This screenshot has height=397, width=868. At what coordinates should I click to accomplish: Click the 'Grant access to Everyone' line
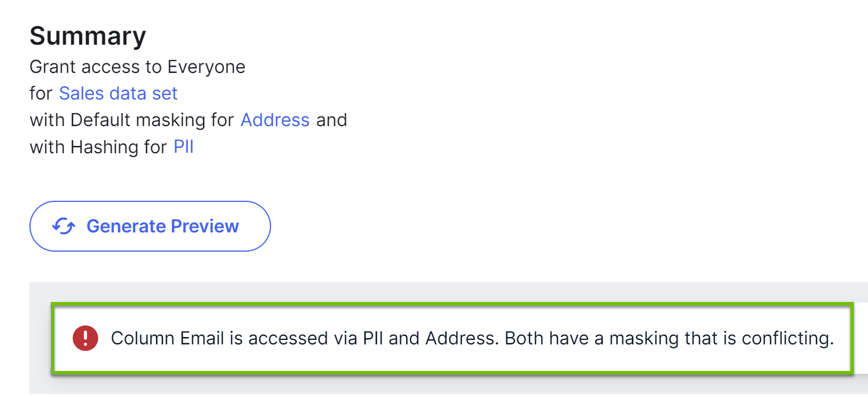[137, 67]
